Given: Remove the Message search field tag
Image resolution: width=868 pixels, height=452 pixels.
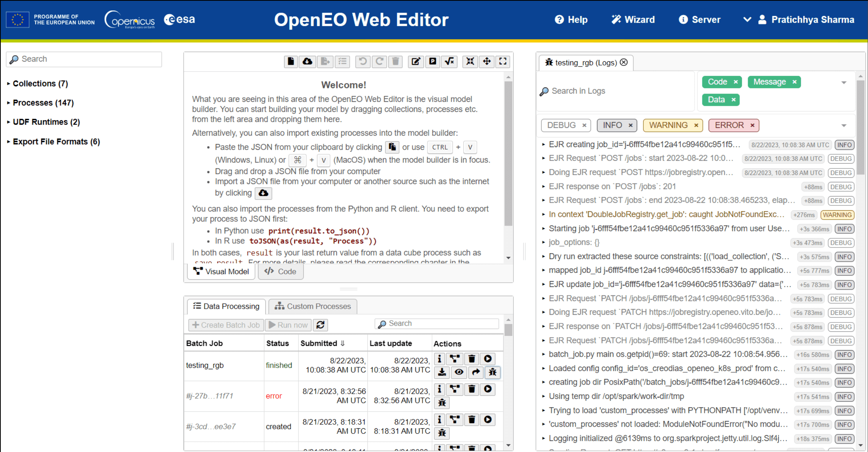Looking at the screenshot, I should (794, 82).
